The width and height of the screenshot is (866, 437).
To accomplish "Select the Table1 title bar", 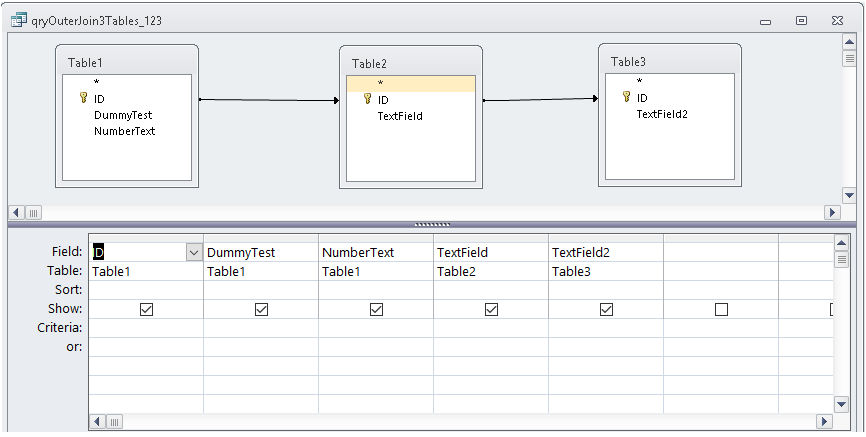I will [x=126, y=62].
